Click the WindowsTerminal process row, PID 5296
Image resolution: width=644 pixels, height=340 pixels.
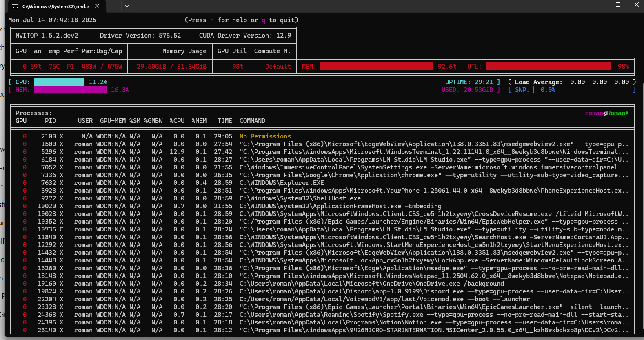tap(322, 152)
